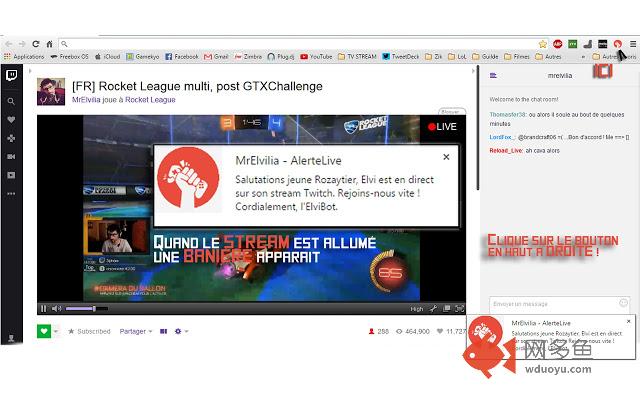Expand the Partager share dropdown

pos(135,331)
